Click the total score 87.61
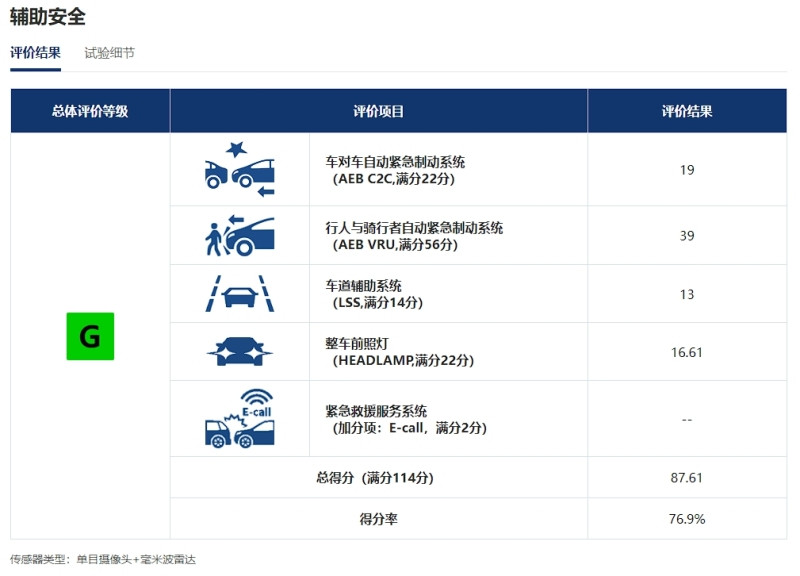The height and width of the screenshot is (576, 800). point(687,478)
